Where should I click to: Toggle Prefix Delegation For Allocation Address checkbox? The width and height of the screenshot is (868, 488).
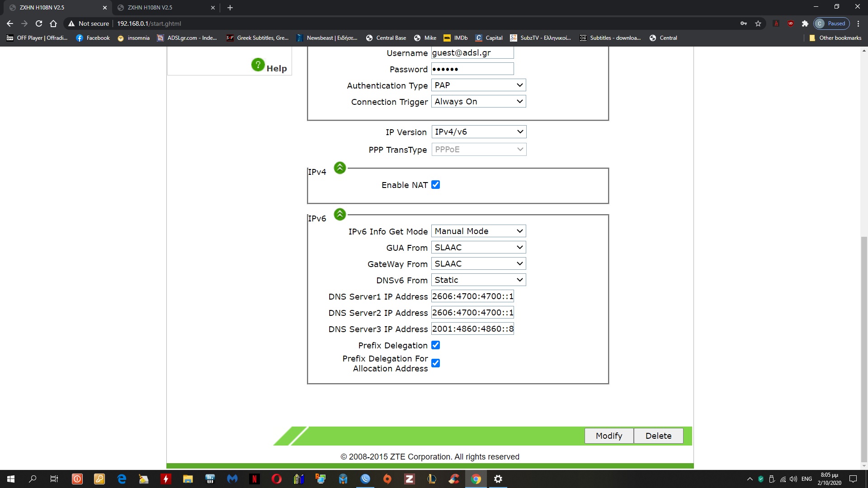[x=435, y=363]
